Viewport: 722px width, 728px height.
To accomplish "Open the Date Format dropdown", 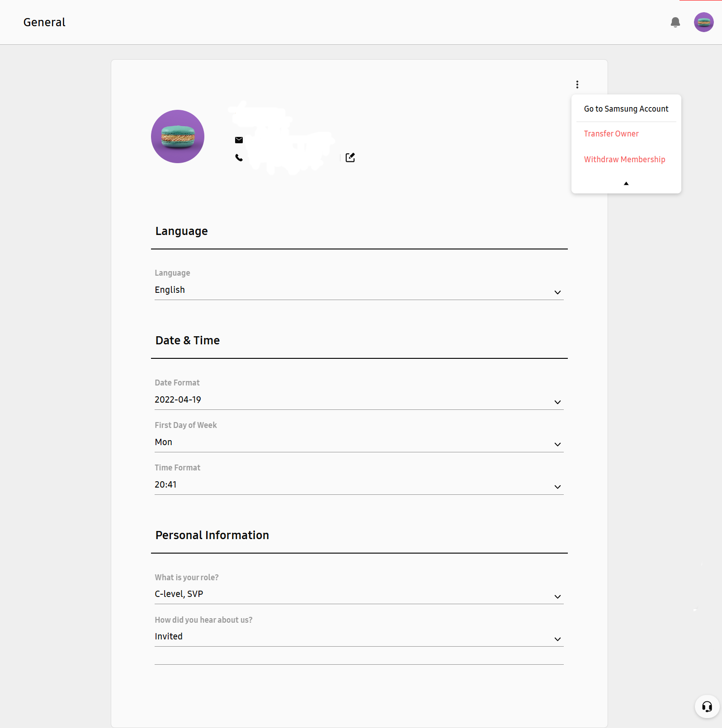I will (x=359, y=400).
